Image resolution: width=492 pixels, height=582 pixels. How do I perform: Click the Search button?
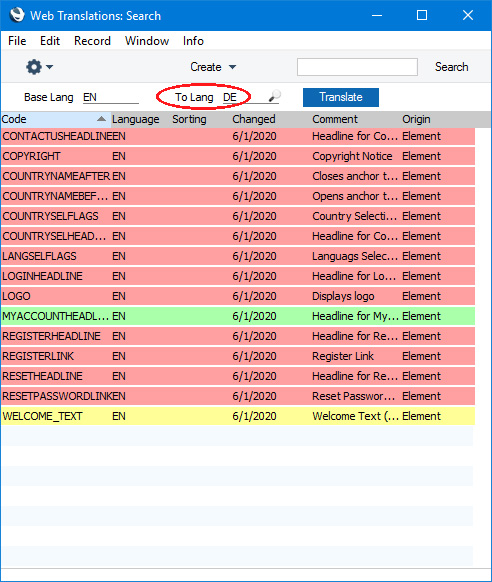point(452,67)
